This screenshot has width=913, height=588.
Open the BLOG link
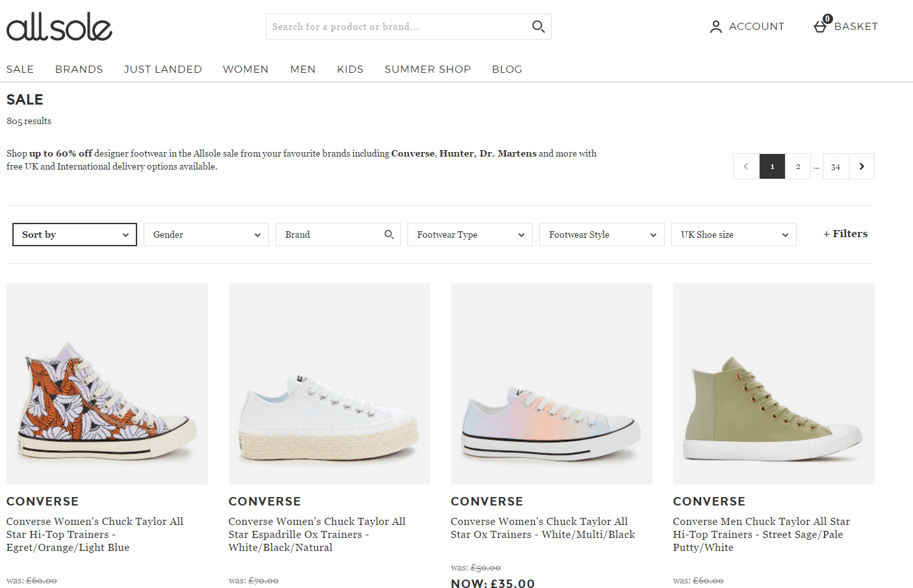coord(507,69)
